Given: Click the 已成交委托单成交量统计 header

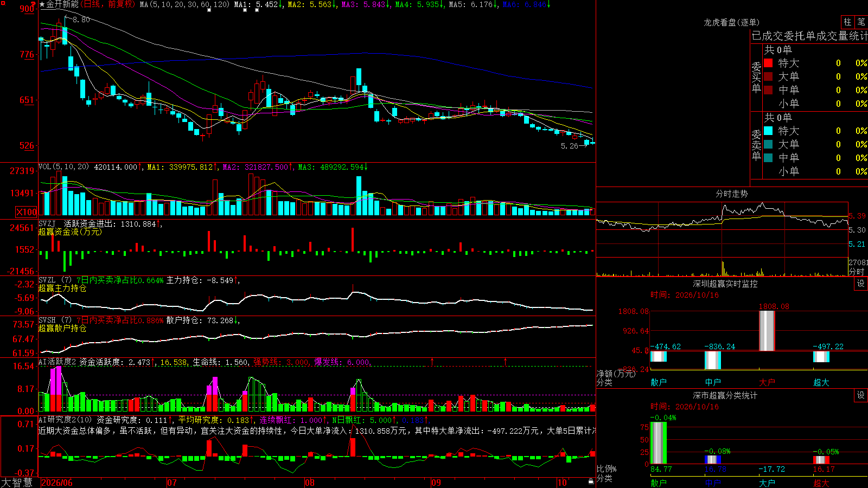Looking at the screenshot, I should click(809, 36).
